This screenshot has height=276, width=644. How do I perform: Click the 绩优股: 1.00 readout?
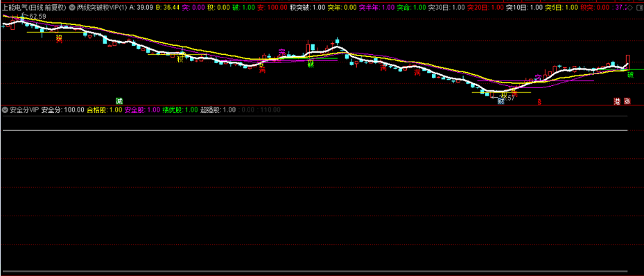pos(180,110)
